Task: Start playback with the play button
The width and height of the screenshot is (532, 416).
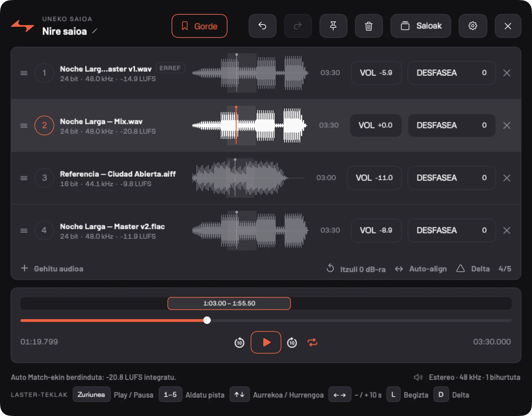Action: (266, 342)
